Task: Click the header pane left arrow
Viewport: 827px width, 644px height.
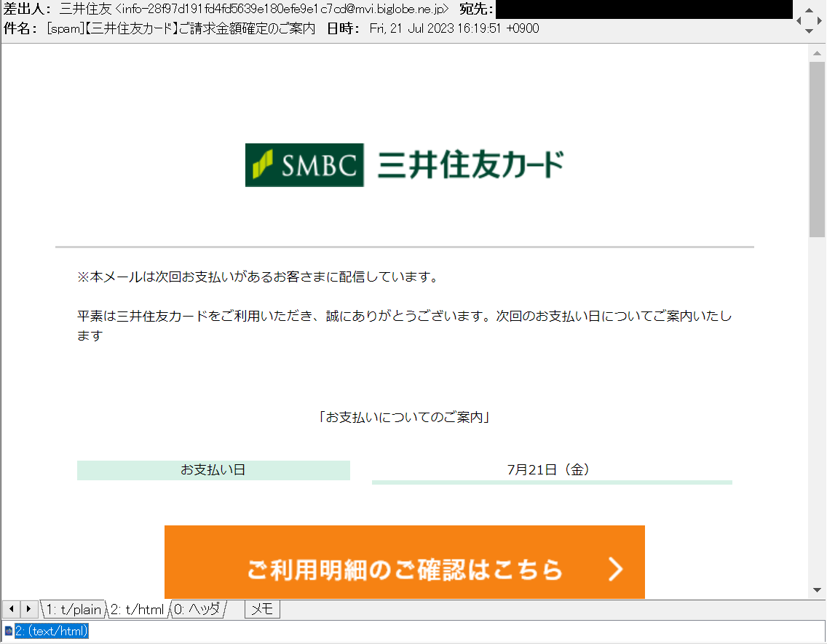Action: tap(799, 20)
